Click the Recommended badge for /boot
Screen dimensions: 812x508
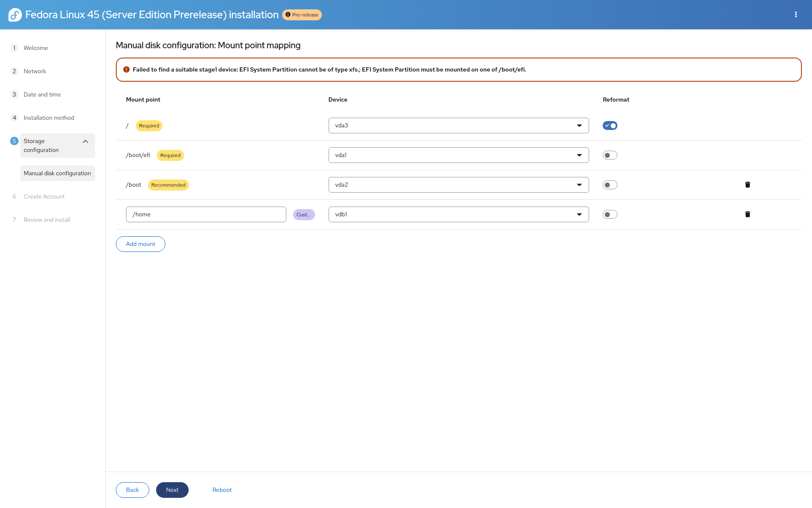168,185
